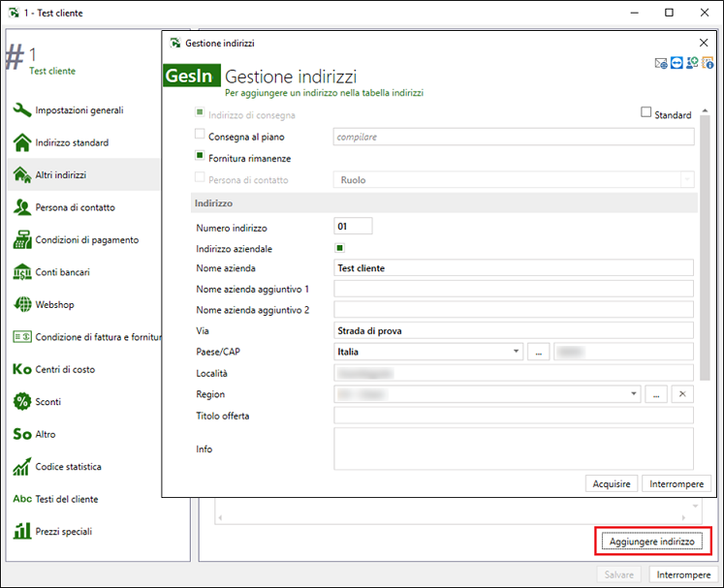Click scroll up arrow in dialog
Image resolution: width=724 pixels, height=588 pixels.
point(705,110)
